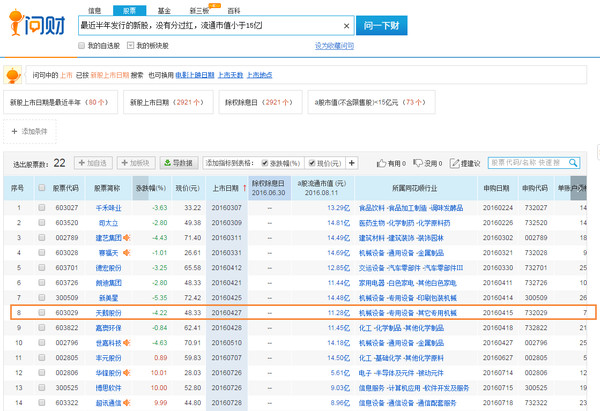Toggle the 我的自选股 checkbox
The image size is (600, 411).
[82, 46]
